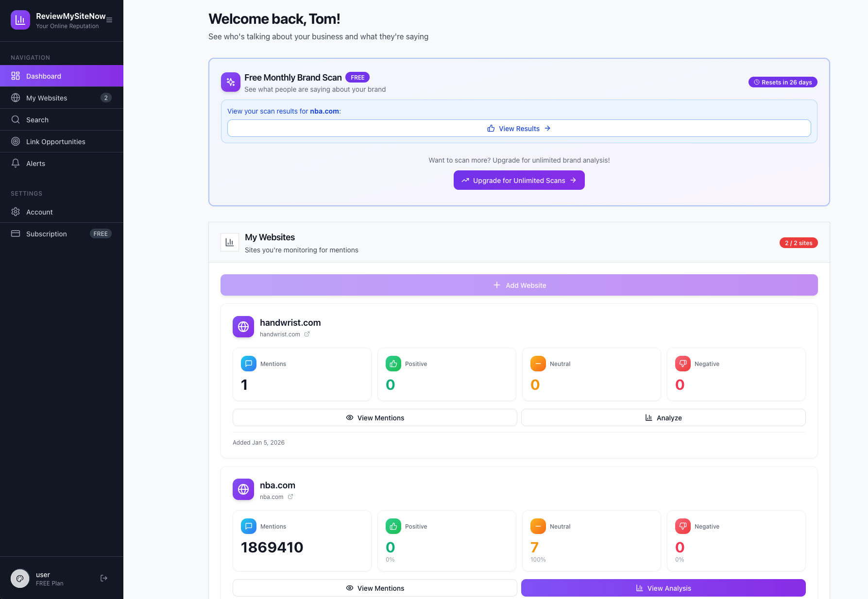
Task: Click the sparkle icon on Free Monthly Brand Scan
Action: (x=230, y=82)
